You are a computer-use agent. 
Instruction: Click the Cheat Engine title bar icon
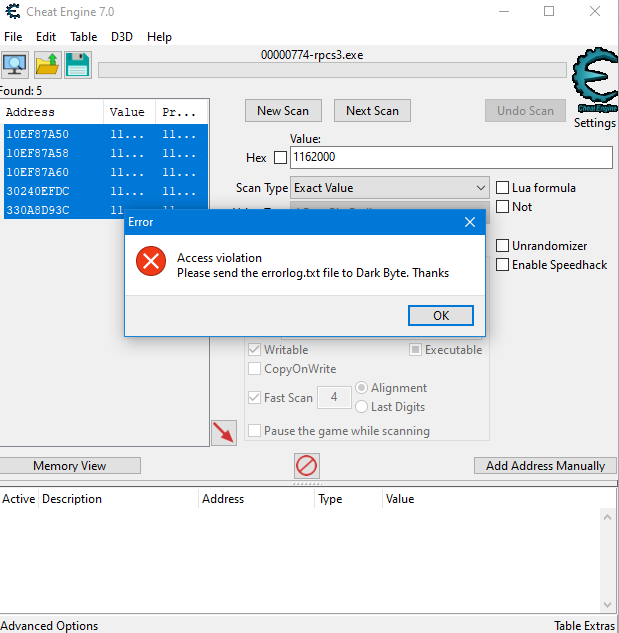tap(13, 11)
